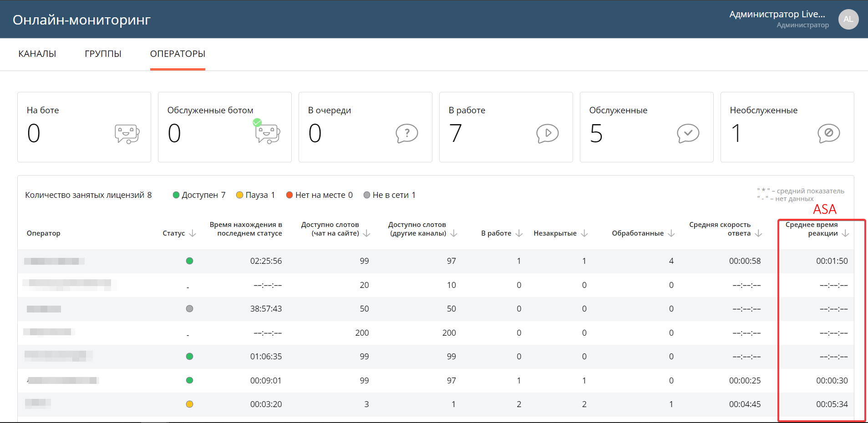Click grey Не в сети legend dot
This screenshot has height=423, width=868.
coord(367,195)
